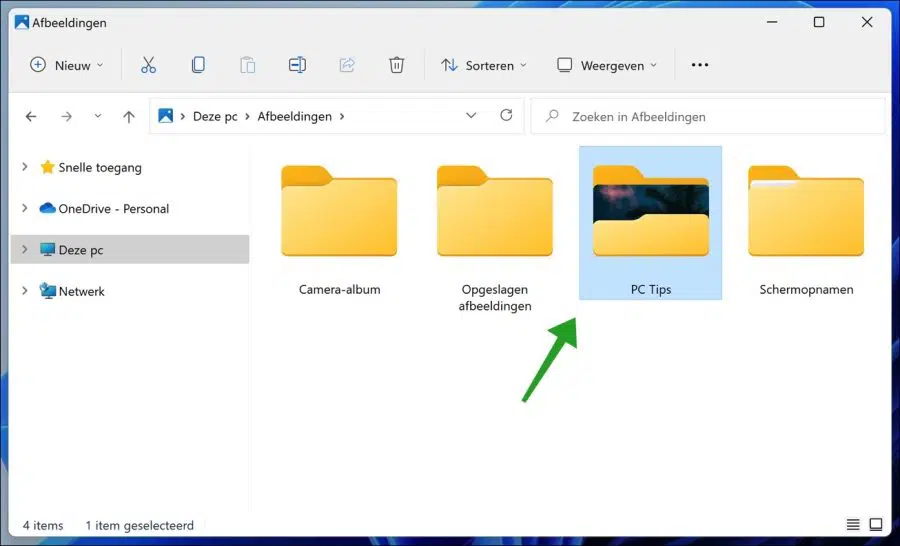Click the pictures icon in address bar

[165, 116]
